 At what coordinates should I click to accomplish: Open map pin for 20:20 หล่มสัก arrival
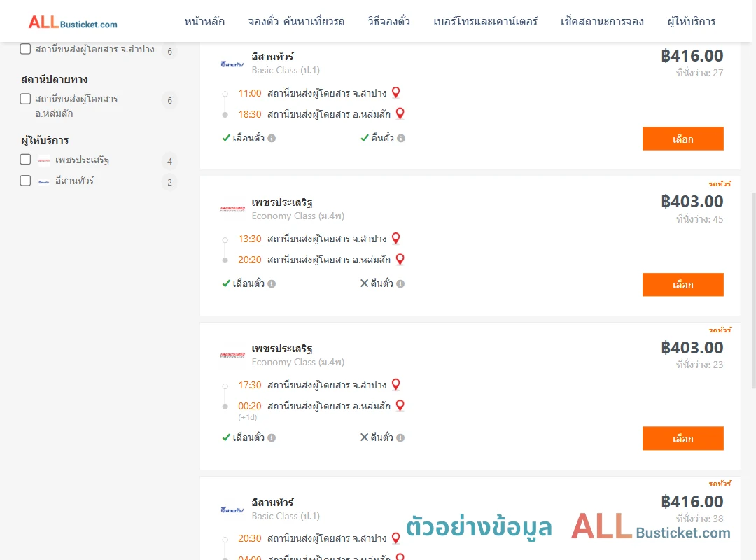[400, 260]
